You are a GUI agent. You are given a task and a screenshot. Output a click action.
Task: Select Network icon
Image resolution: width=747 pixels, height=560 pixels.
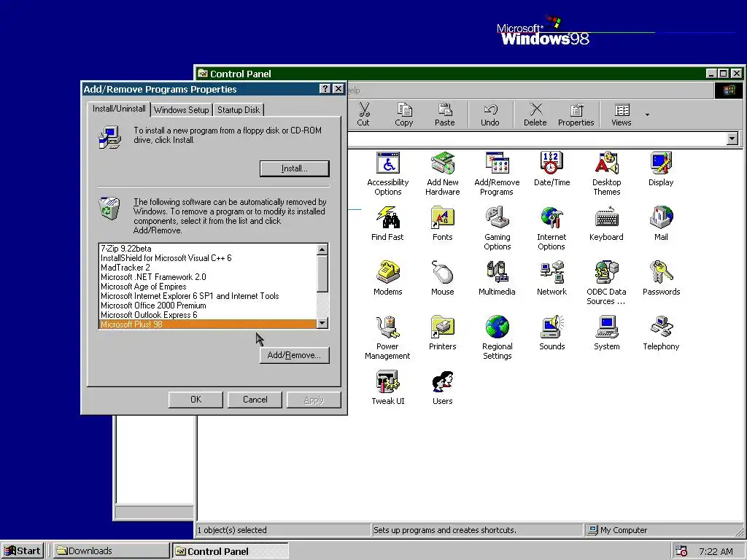[551, 278]
